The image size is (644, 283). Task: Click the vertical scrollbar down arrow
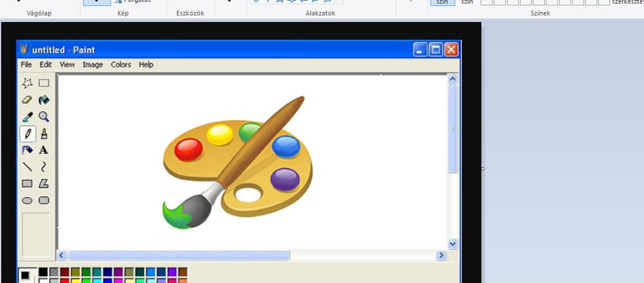click(452, 243)
